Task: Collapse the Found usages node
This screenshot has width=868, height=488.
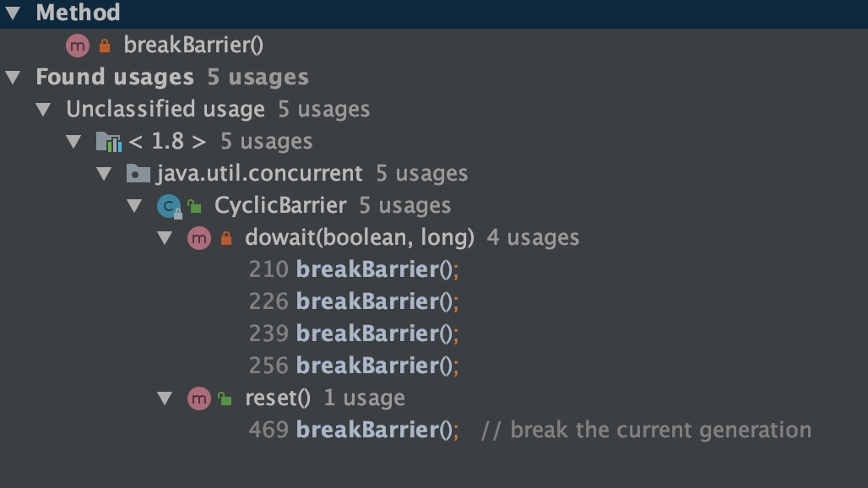Action: click(13, 78)
